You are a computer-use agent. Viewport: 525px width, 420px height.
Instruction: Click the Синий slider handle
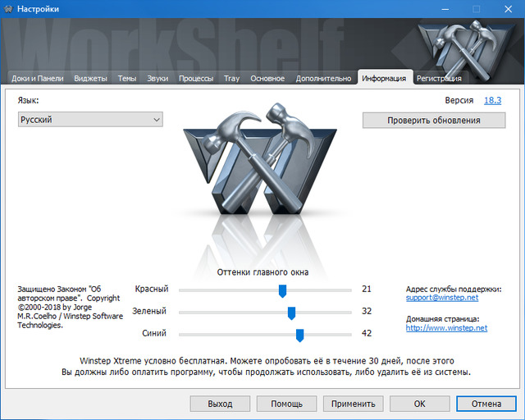[300, 334]
